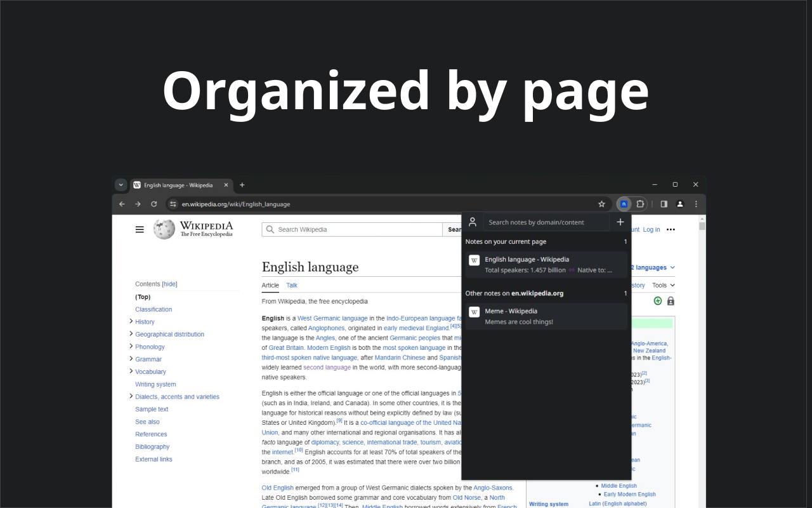This screenshot has width=812, height=508.
Task: Bookmark this page with the star icon
Action: (x=601, y=204)
